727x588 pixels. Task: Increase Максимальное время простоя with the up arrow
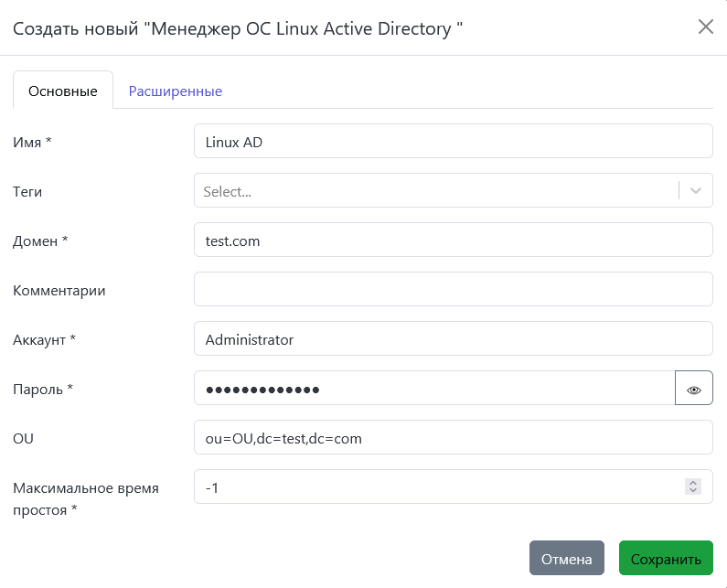coord(693,482)
